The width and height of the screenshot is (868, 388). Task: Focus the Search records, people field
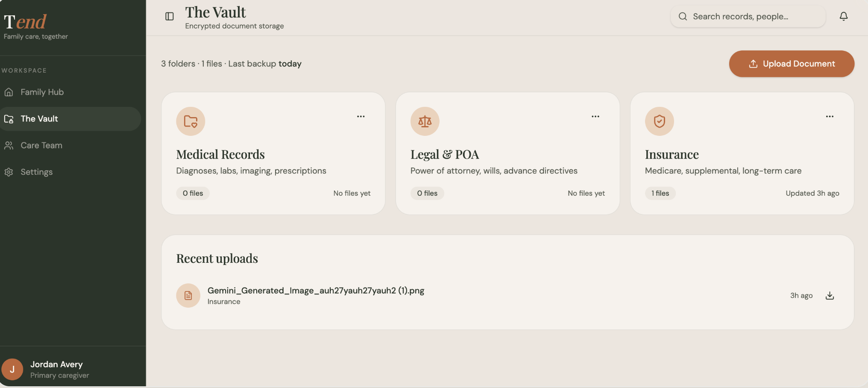[x=748, y=16]
